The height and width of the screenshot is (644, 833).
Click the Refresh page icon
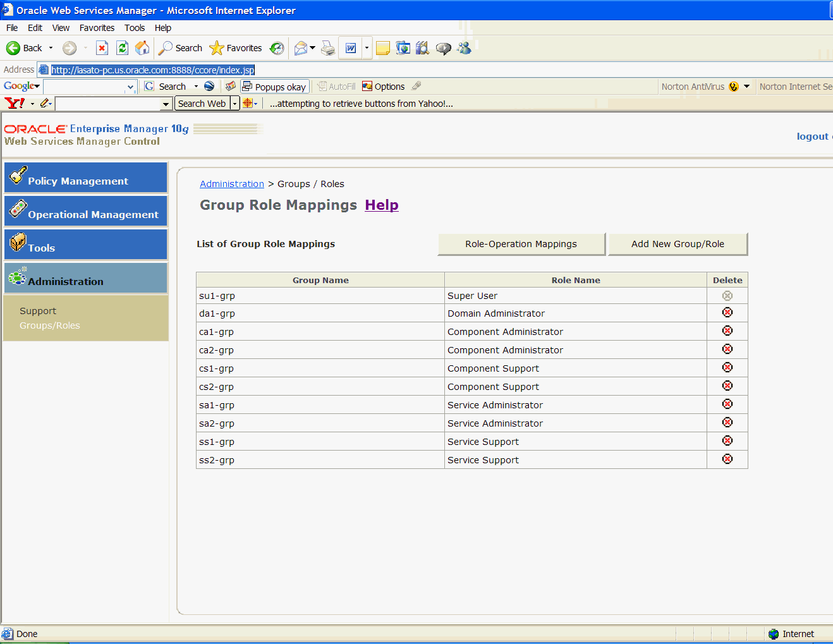pyautogui.click(x=123, y=48)
